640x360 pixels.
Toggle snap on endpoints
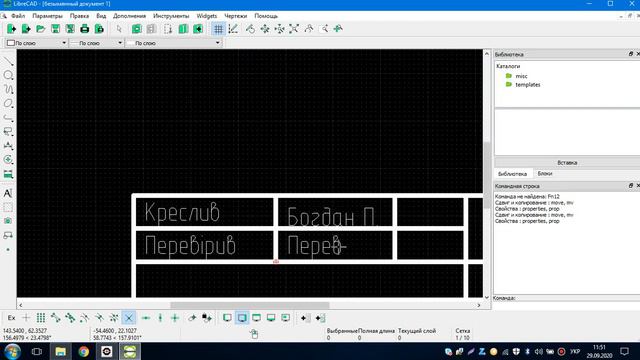56,318
